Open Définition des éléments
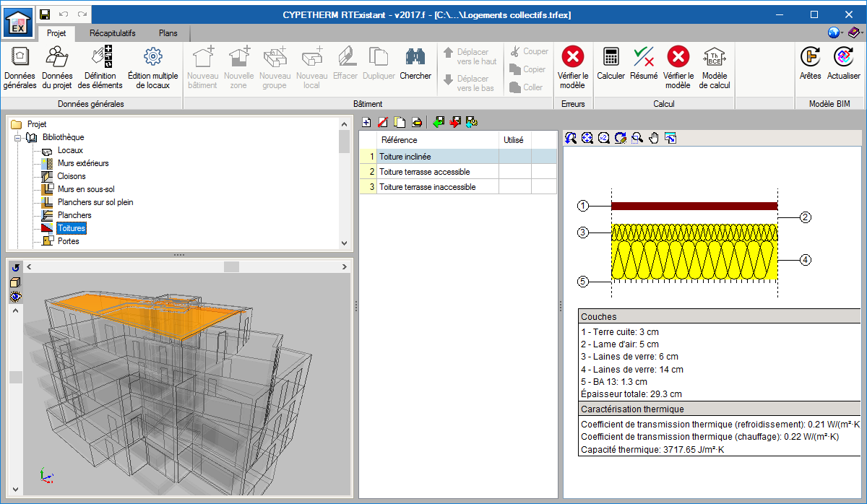The image size is (867, 504). [x=100, y=67]
